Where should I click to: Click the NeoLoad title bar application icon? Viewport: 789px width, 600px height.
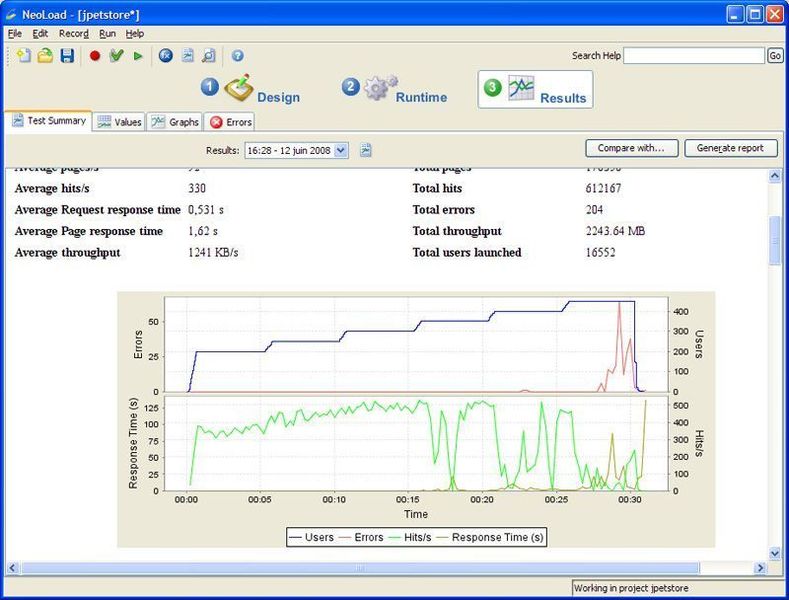coord(11,15)
